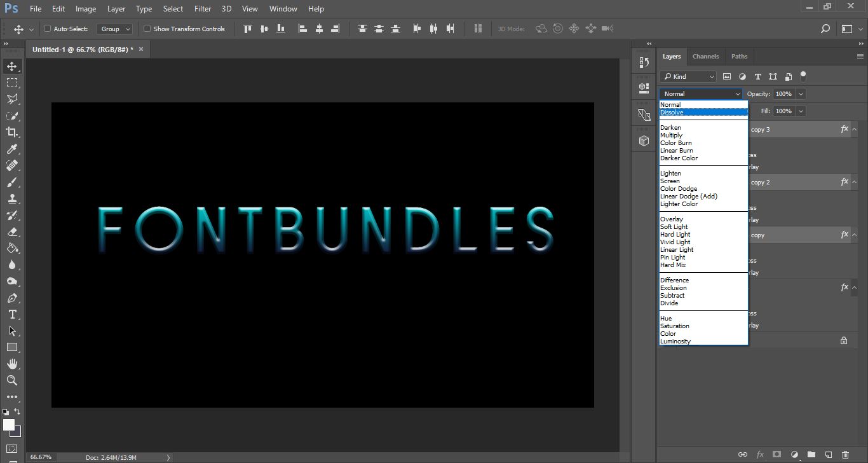Open the Layer menu
Image resolution: width=868 pixels, height=463 pixels.
116,9
